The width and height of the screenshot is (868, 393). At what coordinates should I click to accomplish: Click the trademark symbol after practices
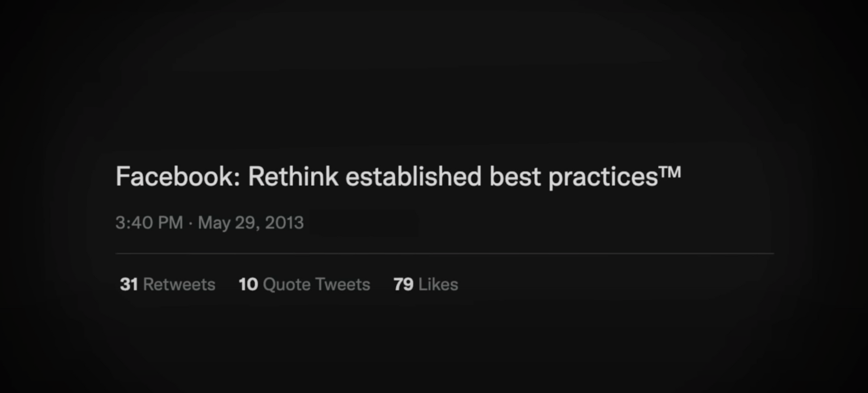point(670,172)
